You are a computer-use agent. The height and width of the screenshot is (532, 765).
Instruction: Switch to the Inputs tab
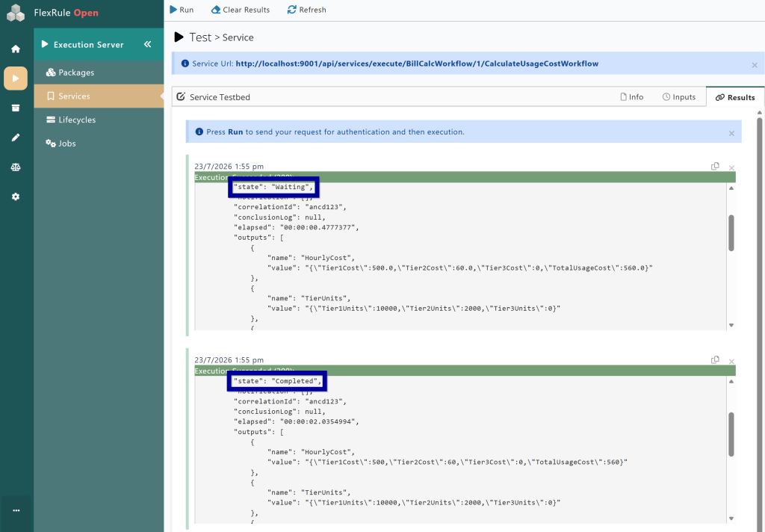(678, 97)
